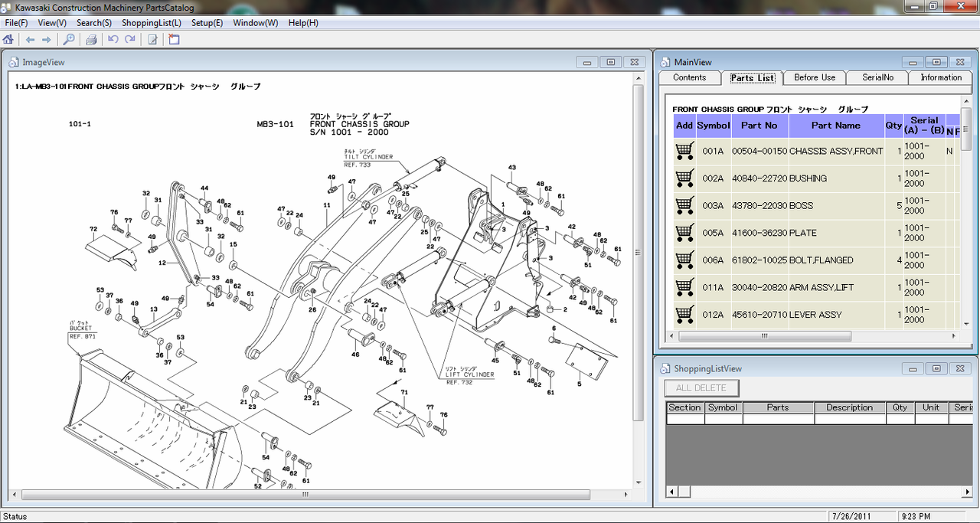Image resolution: width=980 pixels, height=523 pixels.
Task: Click shopping list scroll left arrow
Action: pos(671,492)
